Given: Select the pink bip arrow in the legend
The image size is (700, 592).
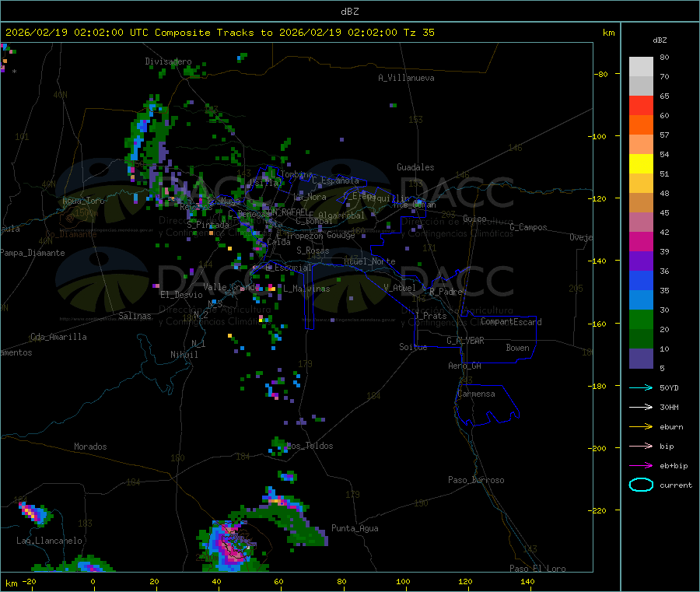Looking at the screenshot, I should coord(641,446).
